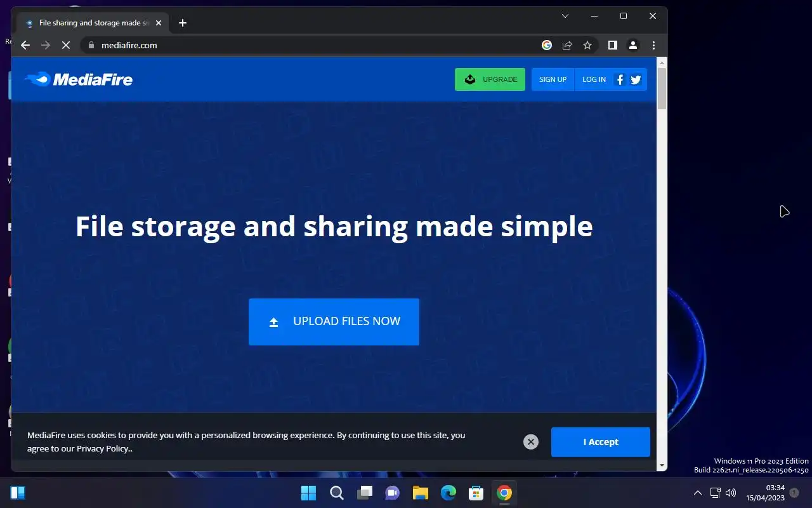Screen dimensions: 812x508
Task: Click LOG IN
Action: tap(594, 79)
